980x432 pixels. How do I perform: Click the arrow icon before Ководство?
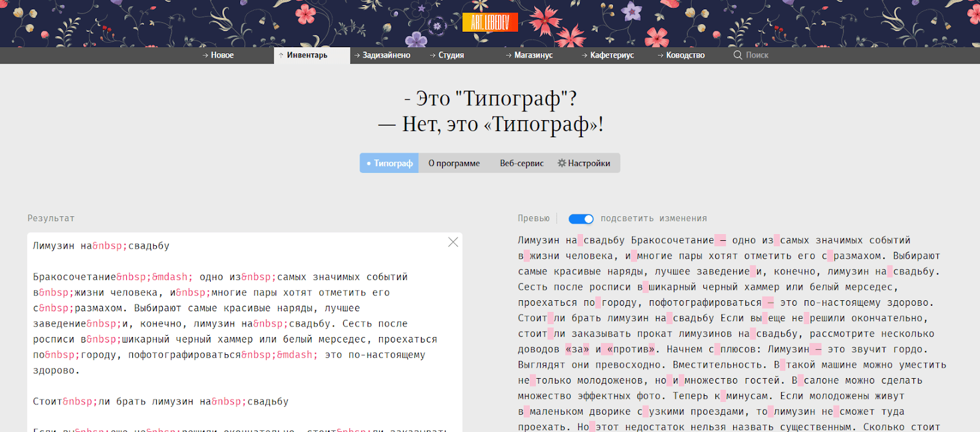pyautogui.click(x=661, y=55)
